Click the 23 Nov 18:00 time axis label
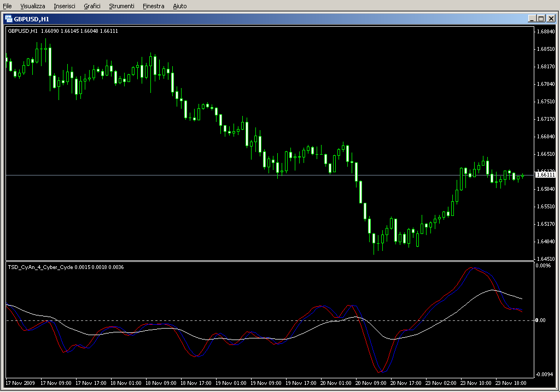The width and height of the screenshot is (560, 392). [511, 383]
